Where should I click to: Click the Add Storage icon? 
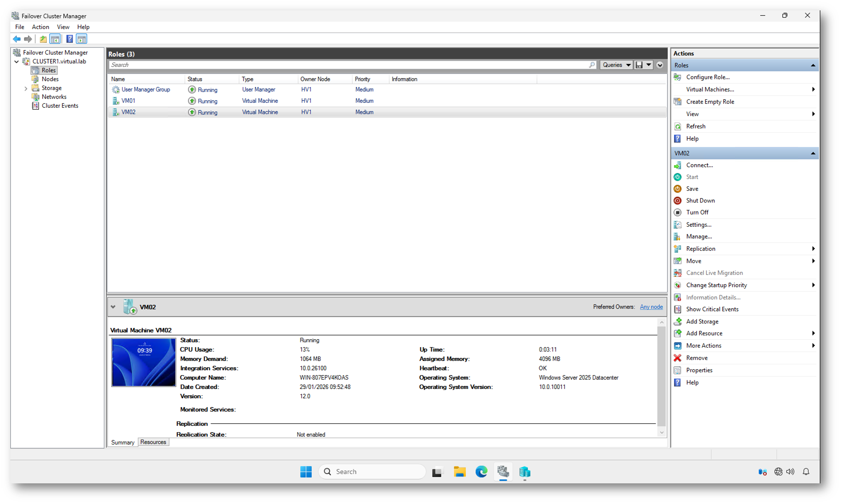coord(678,322)
